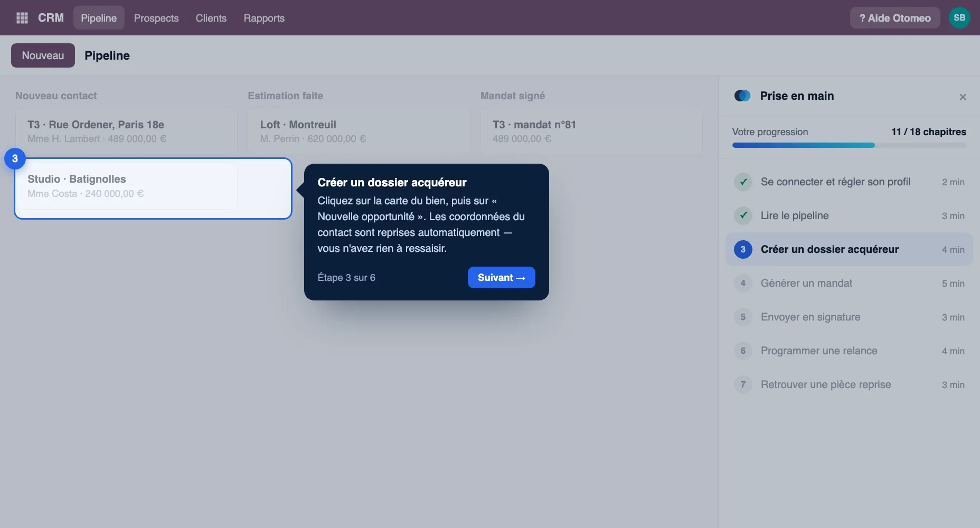The image size is (980, 528).
Task: Open the apps grid icon
Action: [x=22, y=18]
